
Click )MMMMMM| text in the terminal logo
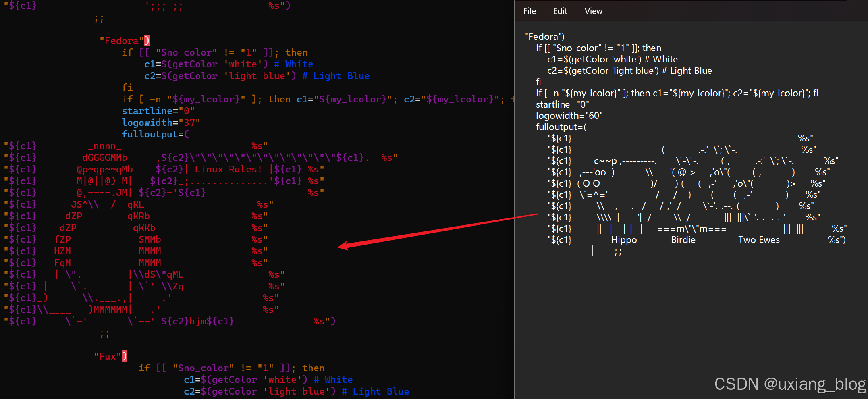[110, 310]
